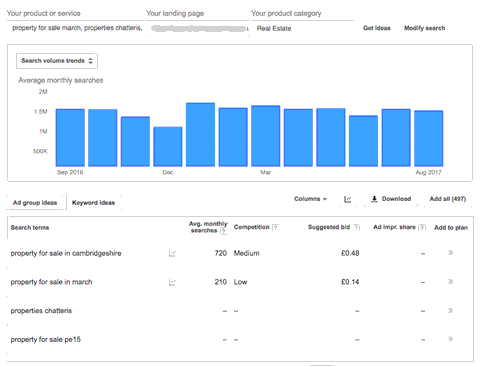Screen dimensions: 480x367
Task: Sort by Ad impr. share header
Action: [394, 227]
